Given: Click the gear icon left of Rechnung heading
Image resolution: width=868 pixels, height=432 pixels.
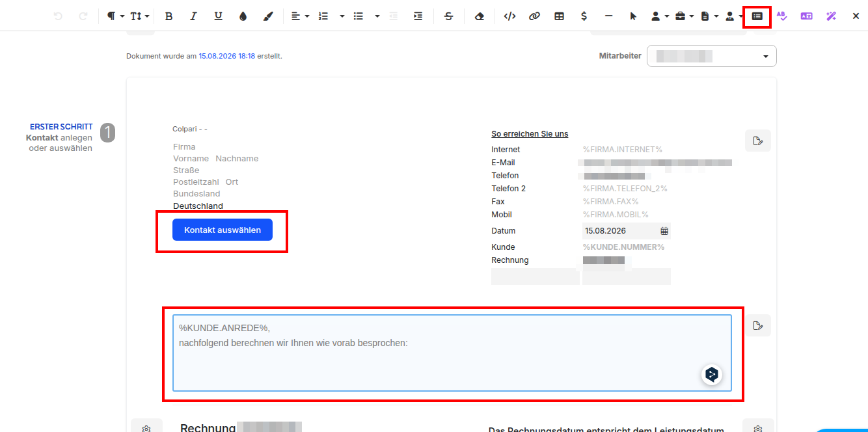Looking at the screenshot, I should [x=146, y=428].
